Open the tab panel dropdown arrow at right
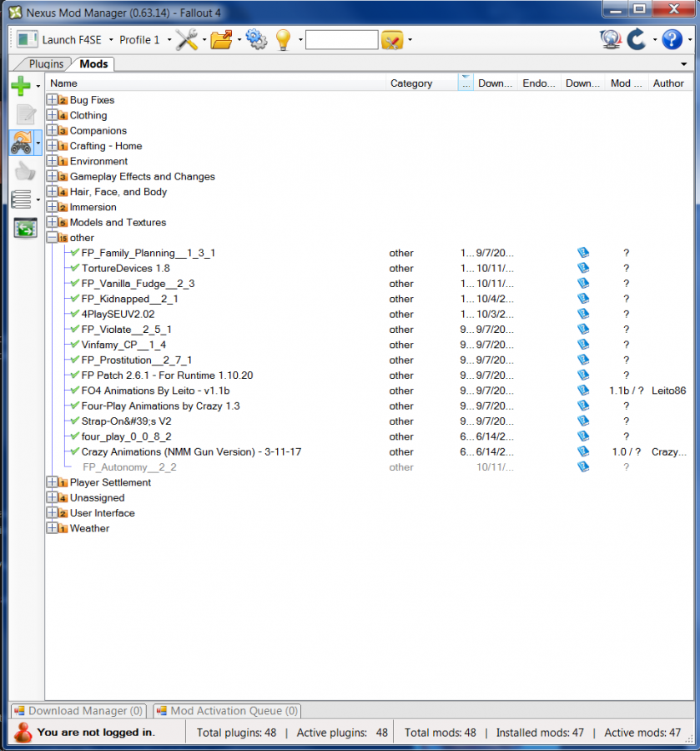Screen dimensions: 700x751 (683, 64)
